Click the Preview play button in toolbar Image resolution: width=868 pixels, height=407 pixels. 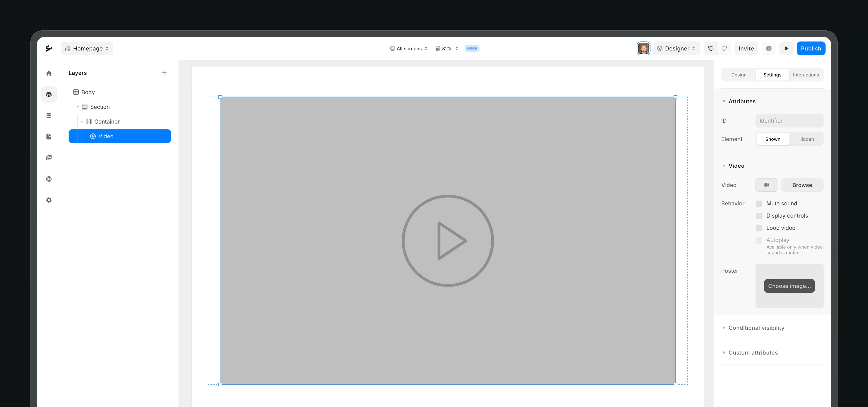point(787,48)
